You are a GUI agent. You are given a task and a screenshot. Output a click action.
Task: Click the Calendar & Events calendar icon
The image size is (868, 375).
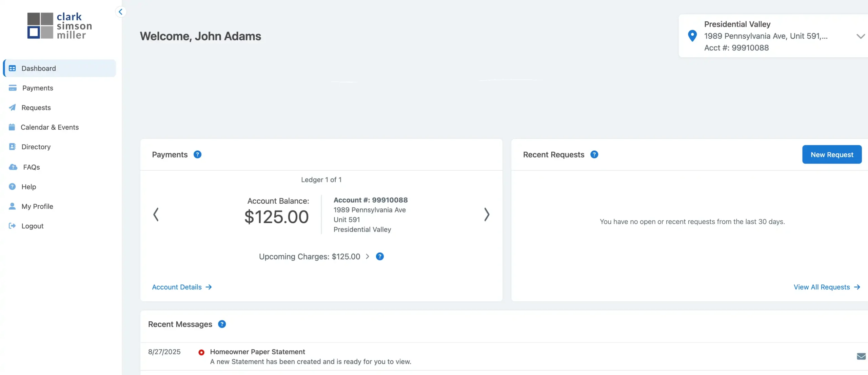click(12, 127)
